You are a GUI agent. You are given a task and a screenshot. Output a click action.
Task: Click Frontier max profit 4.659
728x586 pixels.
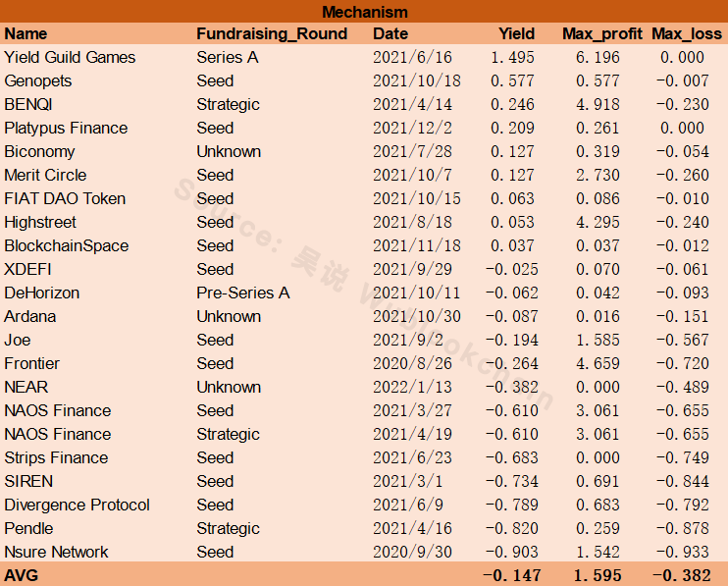(598, 363)
